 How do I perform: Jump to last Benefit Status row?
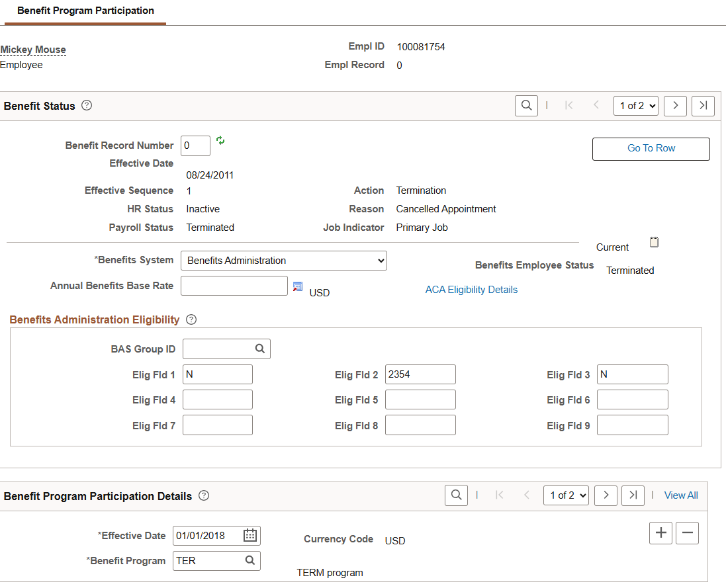[703, 106]
